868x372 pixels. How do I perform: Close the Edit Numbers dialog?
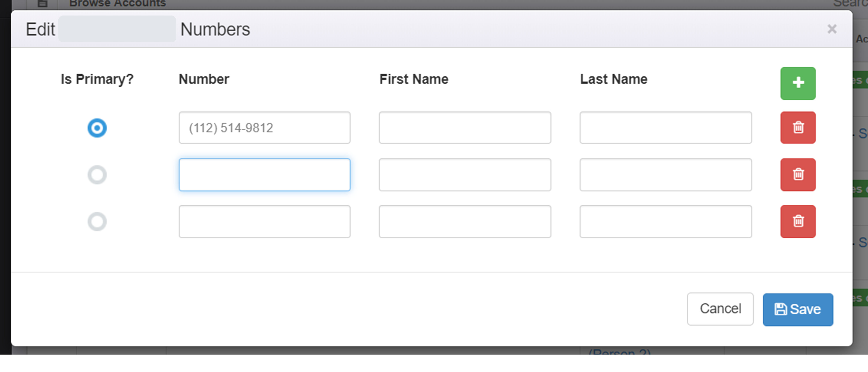point(832,29)
